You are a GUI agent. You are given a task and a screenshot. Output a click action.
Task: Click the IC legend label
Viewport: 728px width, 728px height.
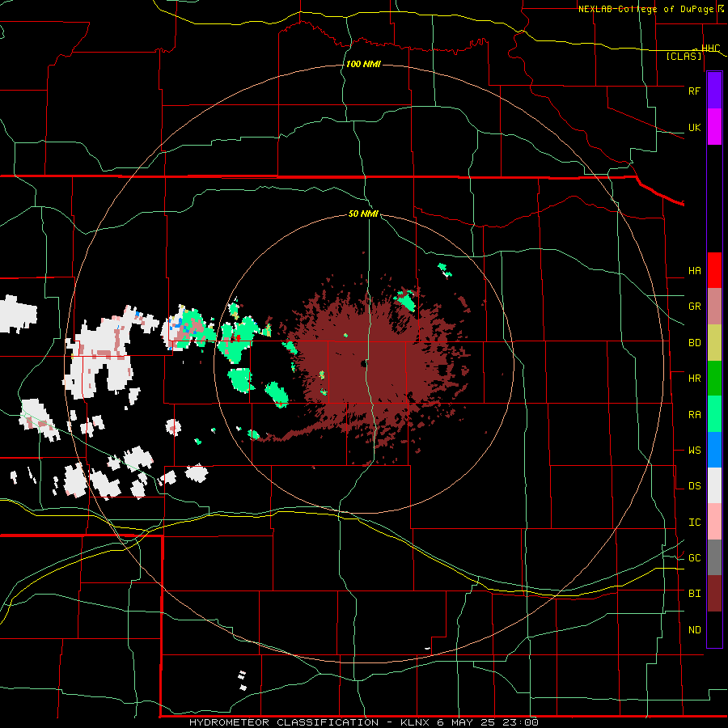[694, 523]
